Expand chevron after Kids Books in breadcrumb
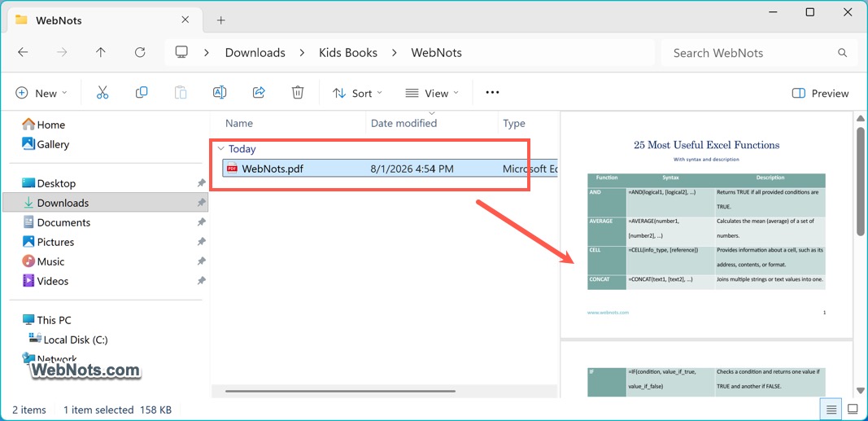The image size is (868, 421). tap(395, 53)
